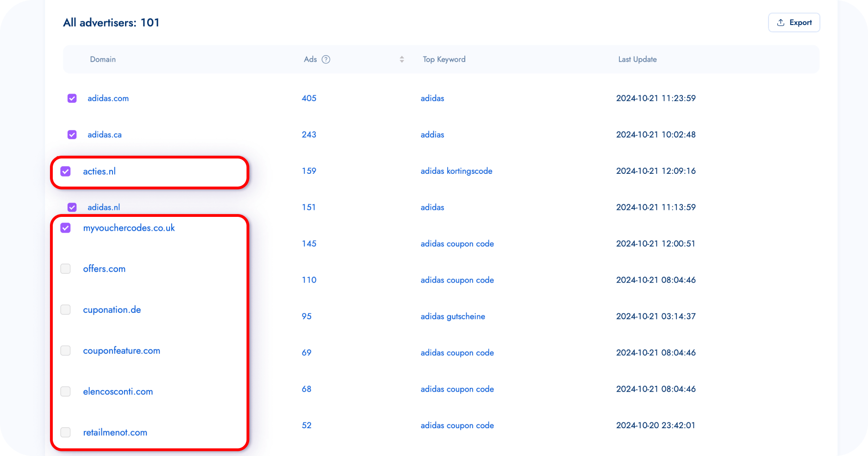Click the 243 ads count
The height and width of the screenshot is (456, 868).
point(309,134)
